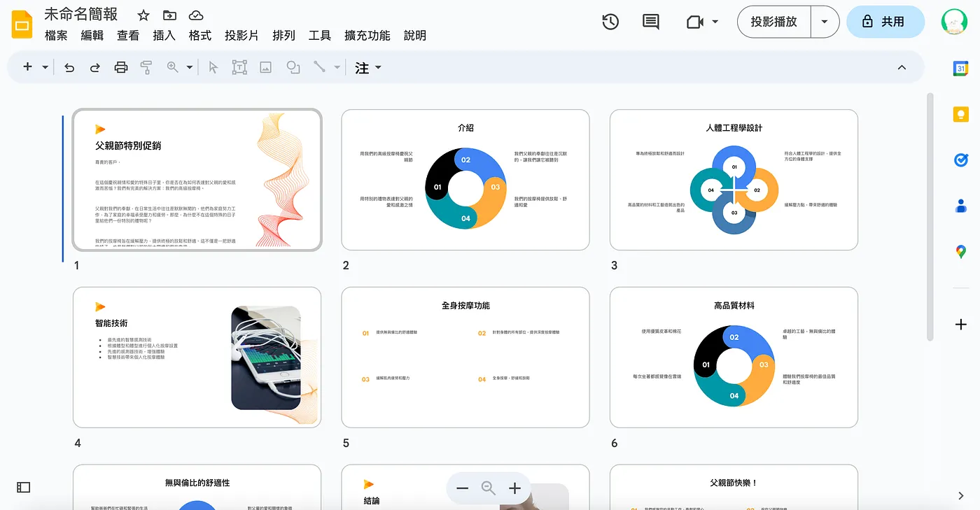Open the camera call options dropdown
The width and height of the screenshot is (980, 510).
coord(715,22)
